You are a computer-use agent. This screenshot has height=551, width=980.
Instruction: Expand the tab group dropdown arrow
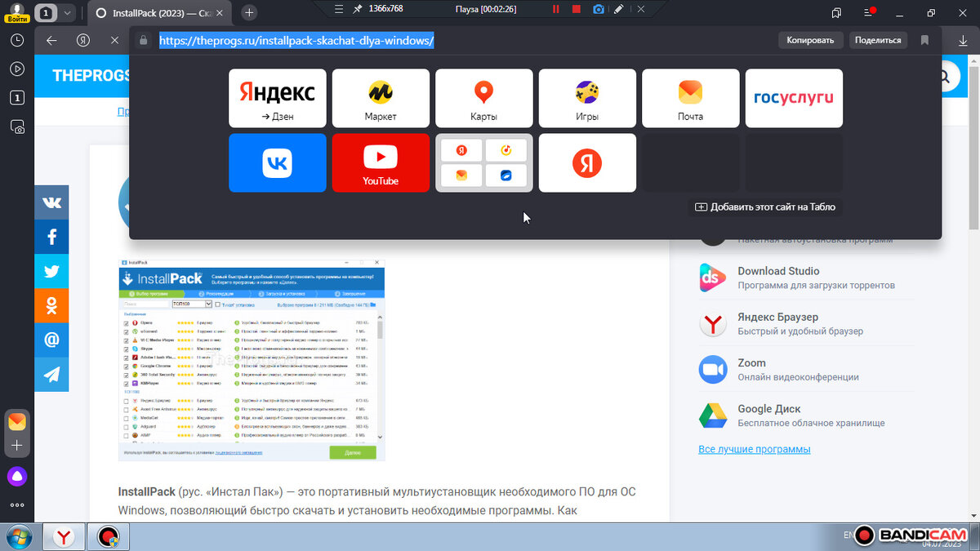(67, 13)
